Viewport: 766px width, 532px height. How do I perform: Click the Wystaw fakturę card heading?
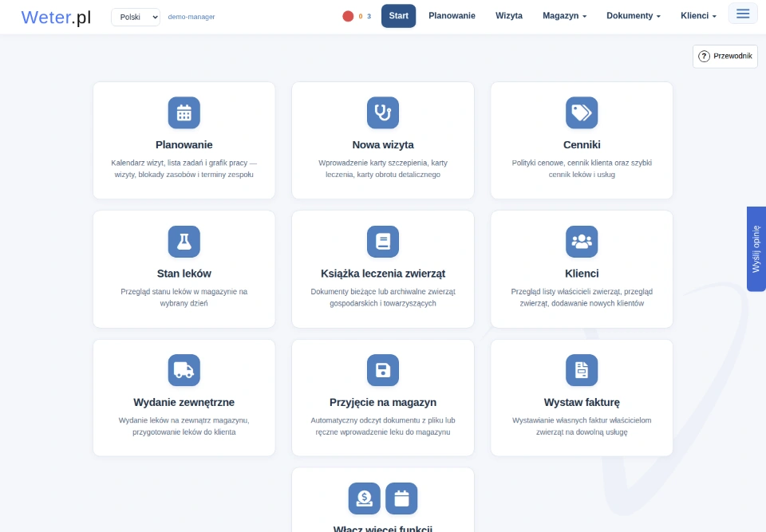[582, 402]
